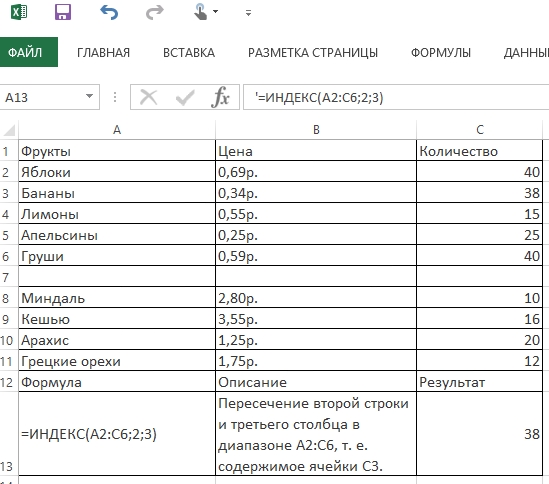Screen dimensions: 549x484
Task: Click price cell 0,25р.
Action: (316, 235)
